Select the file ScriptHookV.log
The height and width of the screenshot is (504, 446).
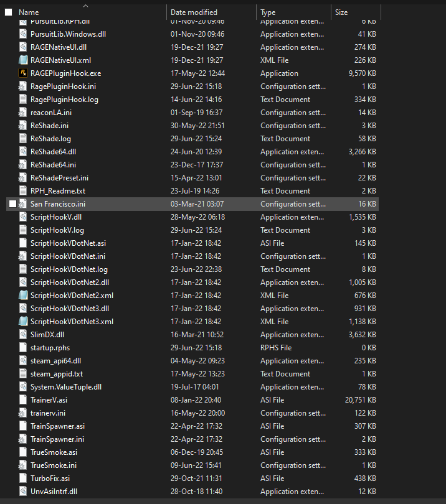coord(57,230)
